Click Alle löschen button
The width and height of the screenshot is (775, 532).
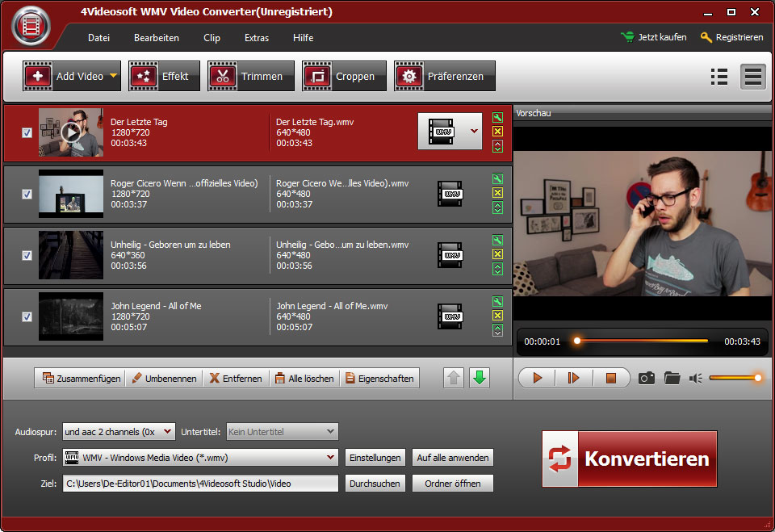pyautogui.click(x=304, y=379)
